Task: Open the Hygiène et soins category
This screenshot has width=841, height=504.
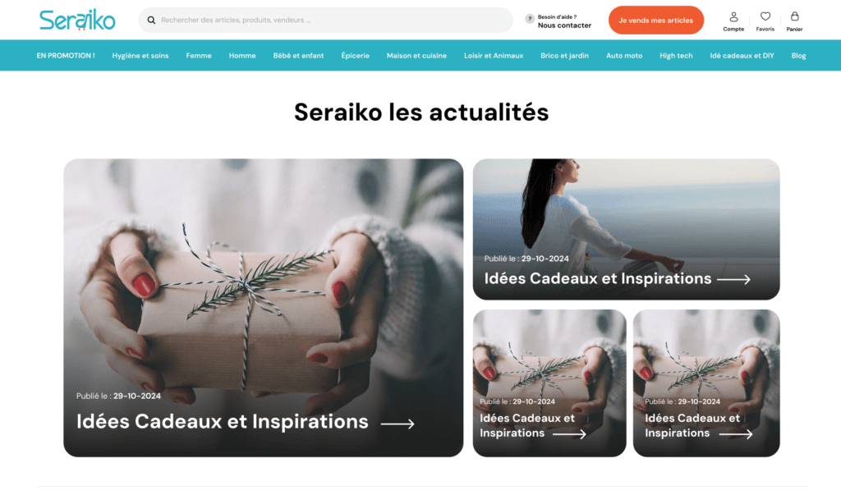Action: (140, 56)
